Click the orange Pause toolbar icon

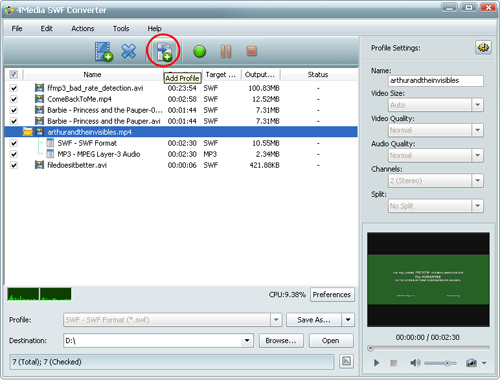(x=226, y=51)
